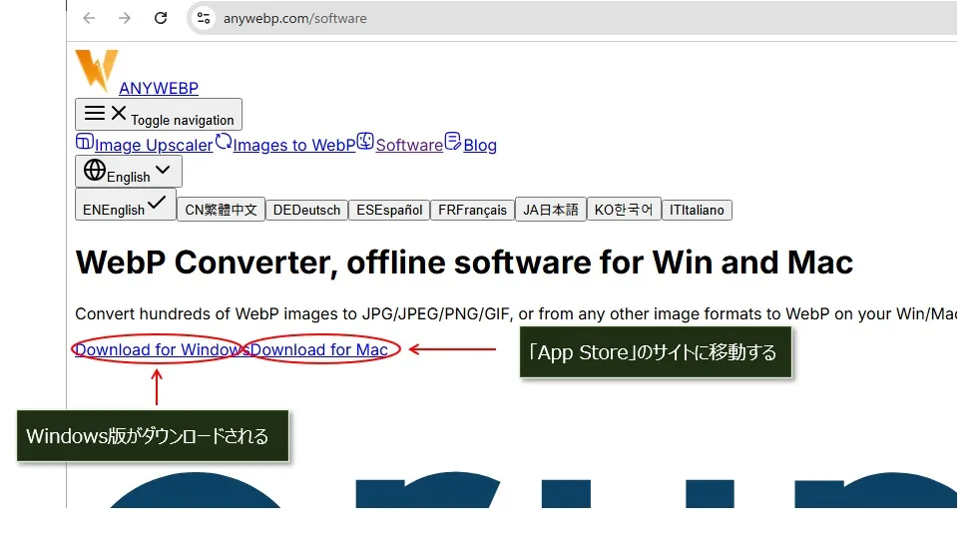This screenshot has height=539, width=980.
Task: Open the Image Upscaler link
Action: (x=154, y=145)
